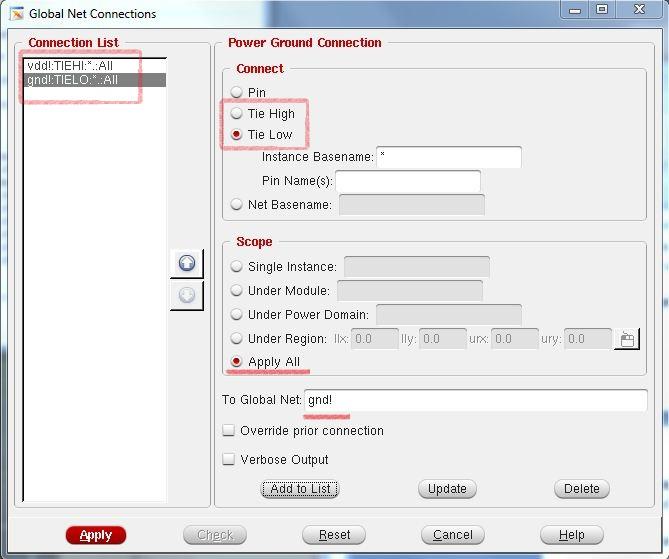Choose the Net Basename radio button
Image resolution: width=669 pixels, height=559 pixels.
(x=237, y=205)
